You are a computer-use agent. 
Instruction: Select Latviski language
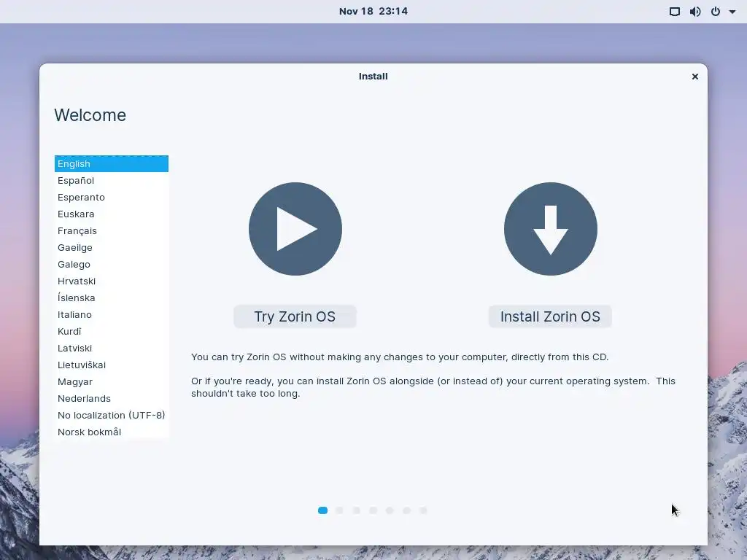(x=112, y=348)
